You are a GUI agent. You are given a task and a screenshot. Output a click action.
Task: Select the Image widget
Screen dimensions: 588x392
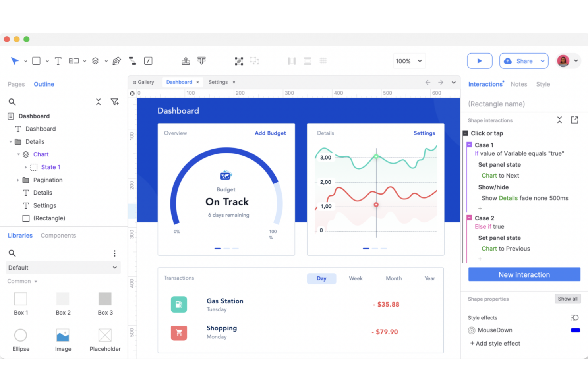pyautogui.click(x=63, y=340)
